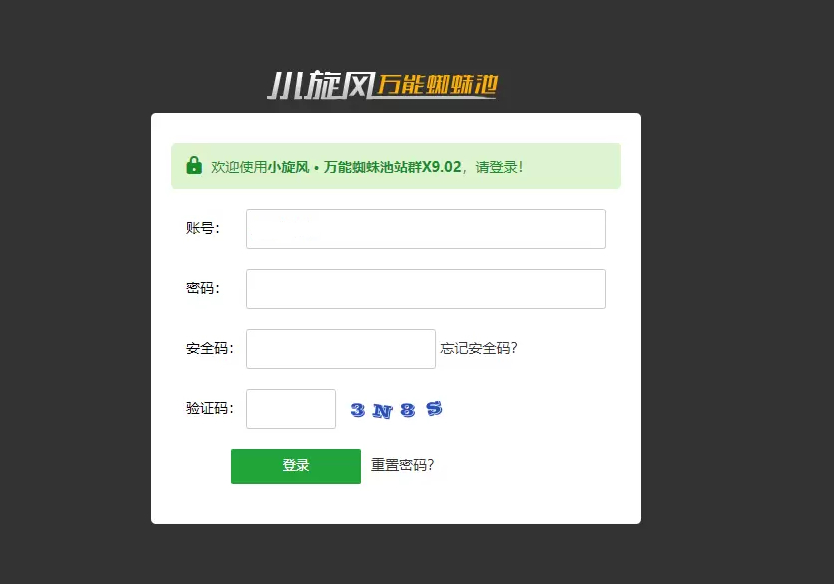Viewport: 834px width, 584px height.
Task: Click the letter S in the captcha
Action: pos(434,408)
